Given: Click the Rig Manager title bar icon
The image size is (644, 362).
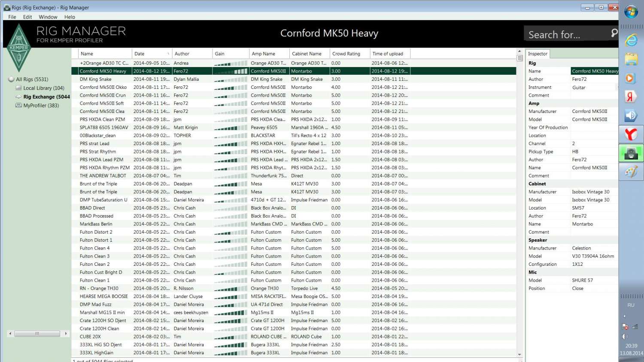Looking at the screenshot, I should [7, 7].
